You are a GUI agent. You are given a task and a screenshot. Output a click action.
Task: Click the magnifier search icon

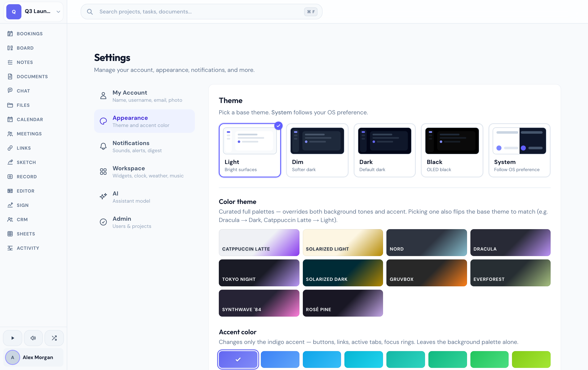(x=90, y=12)
